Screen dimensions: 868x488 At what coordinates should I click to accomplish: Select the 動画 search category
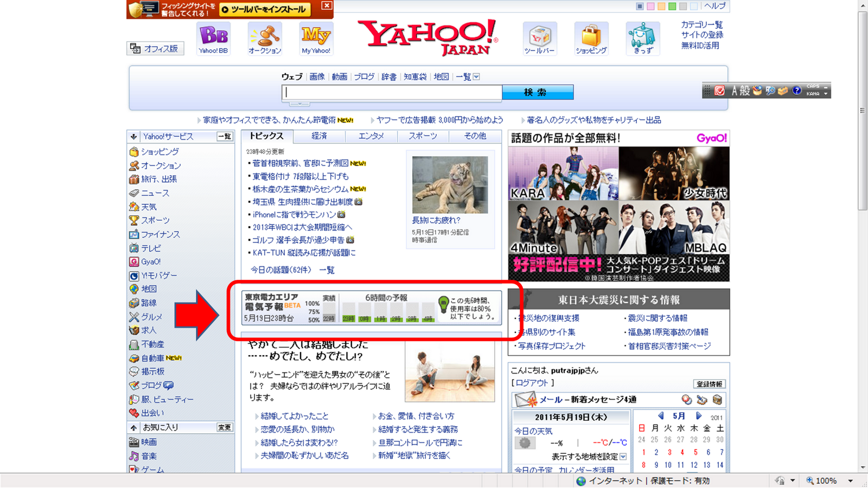pyautogui.click(x=340, y=77)
